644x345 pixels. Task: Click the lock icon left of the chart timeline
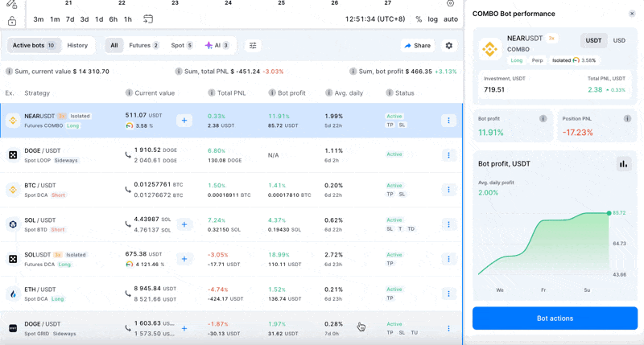click(x=12, y=21)
